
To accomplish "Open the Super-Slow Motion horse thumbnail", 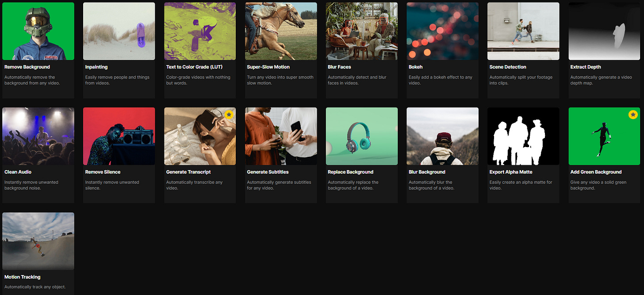I will click(x=281, y=31).
